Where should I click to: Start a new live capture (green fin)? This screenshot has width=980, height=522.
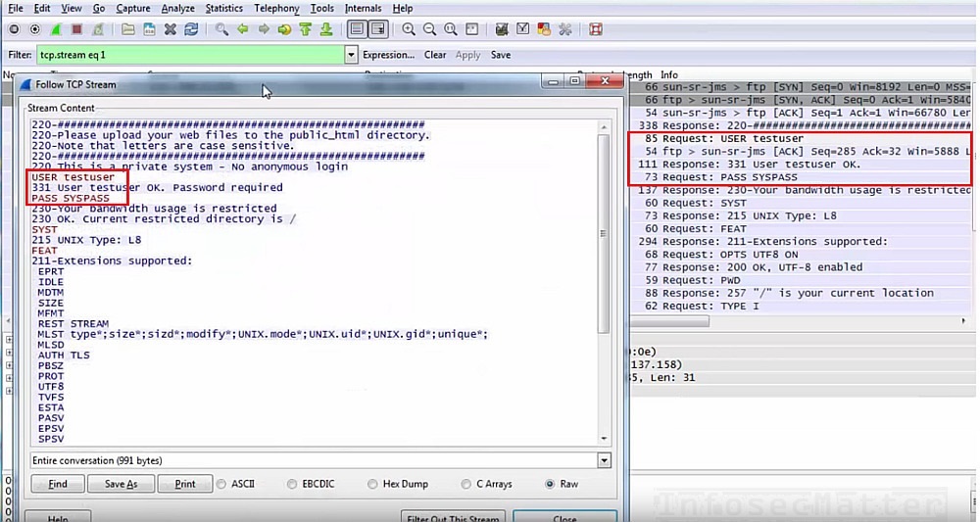(56, 29)
